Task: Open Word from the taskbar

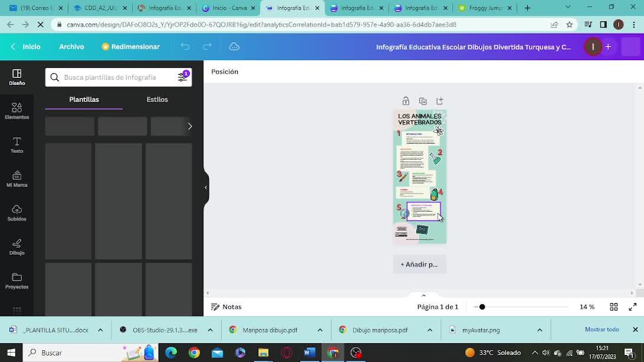Action: coord(309,353)
